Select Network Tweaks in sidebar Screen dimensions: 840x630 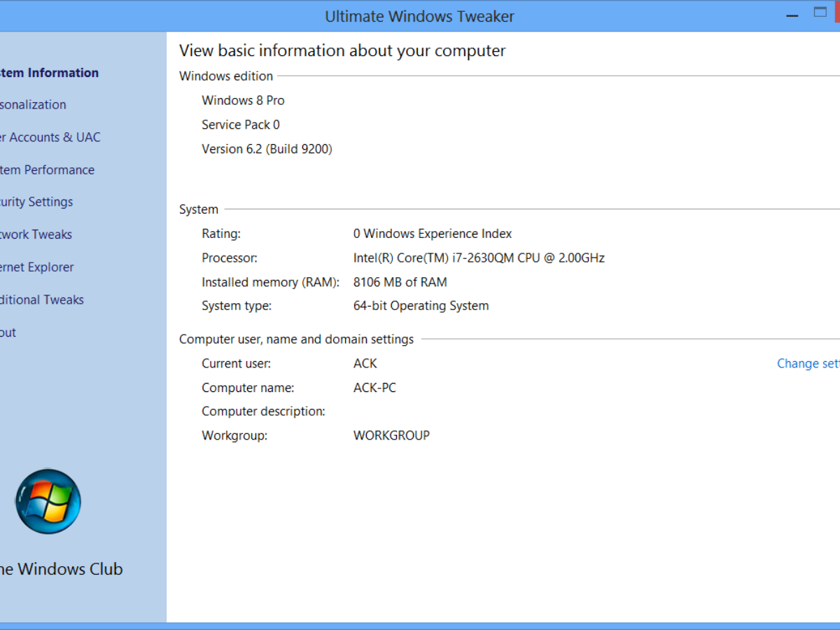36,234
